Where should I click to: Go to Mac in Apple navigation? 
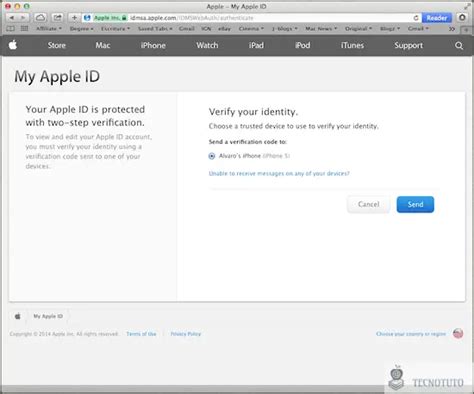(x=103, y=45)
